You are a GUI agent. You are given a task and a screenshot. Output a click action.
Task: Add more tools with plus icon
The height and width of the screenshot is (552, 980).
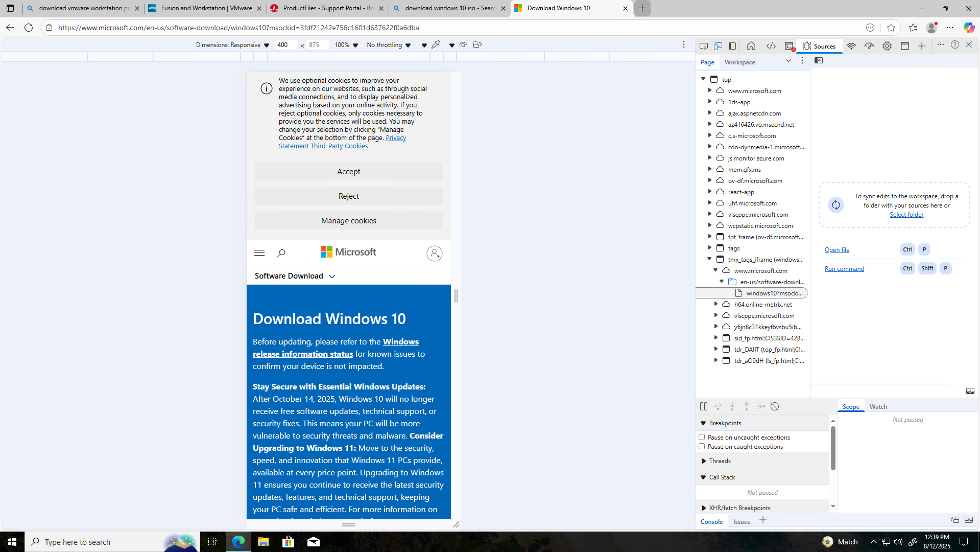coord(922,46)
